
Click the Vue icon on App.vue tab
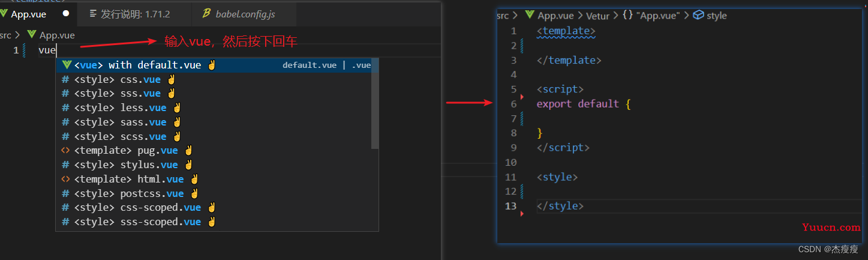pyautogui.click(x=4, y=14)
